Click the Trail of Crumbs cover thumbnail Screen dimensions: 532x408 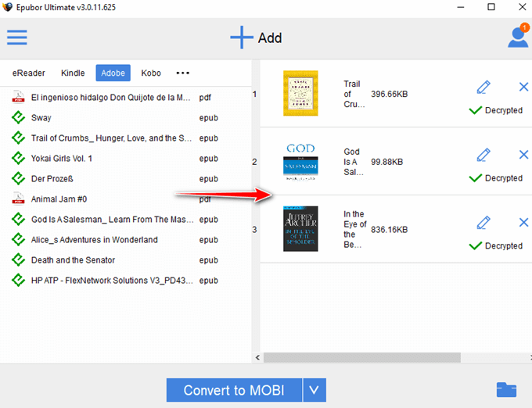pos(300,93)
